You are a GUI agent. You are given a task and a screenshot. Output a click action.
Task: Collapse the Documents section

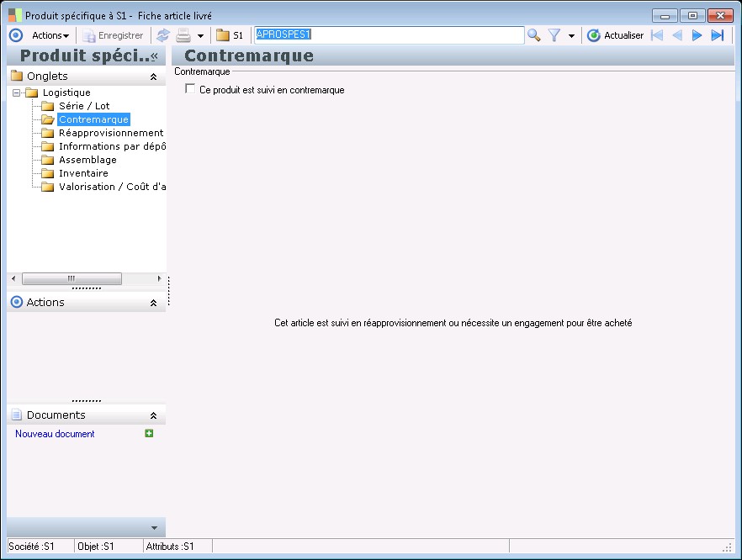tap(153, 415)
